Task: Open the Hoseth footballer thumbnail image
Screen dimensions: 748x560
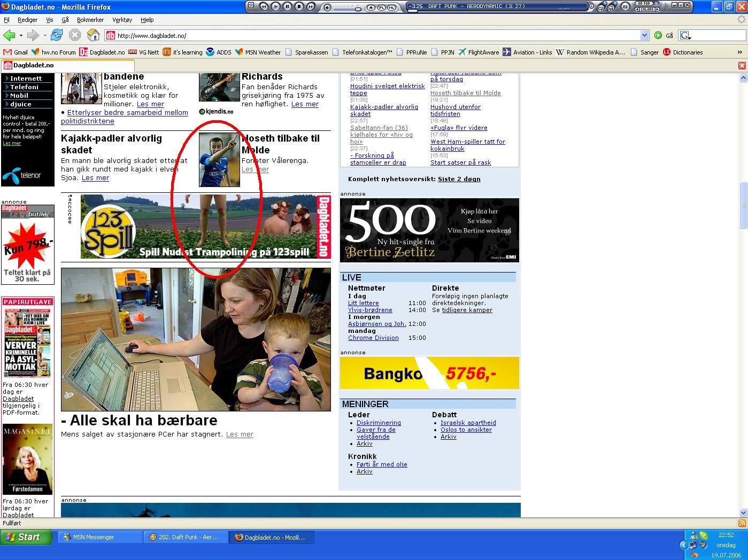Action: click(219, 159)
